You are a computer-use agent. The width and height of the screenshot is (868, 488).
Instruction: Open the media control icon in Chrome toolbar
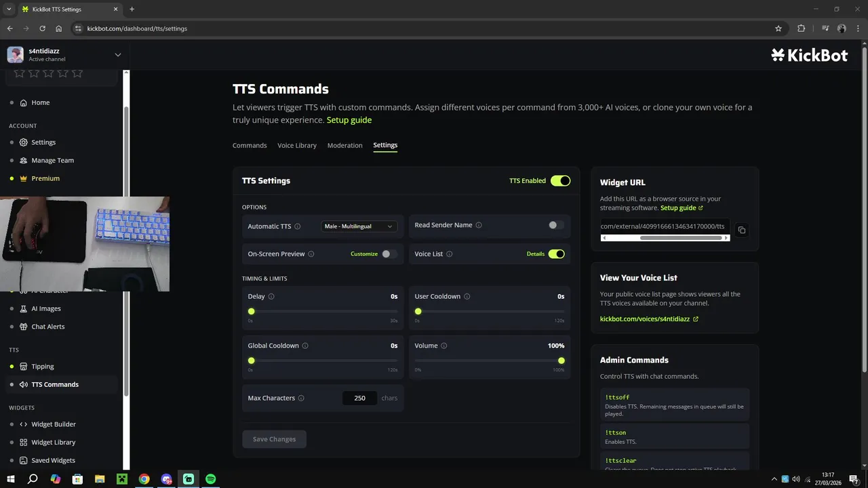825,28
